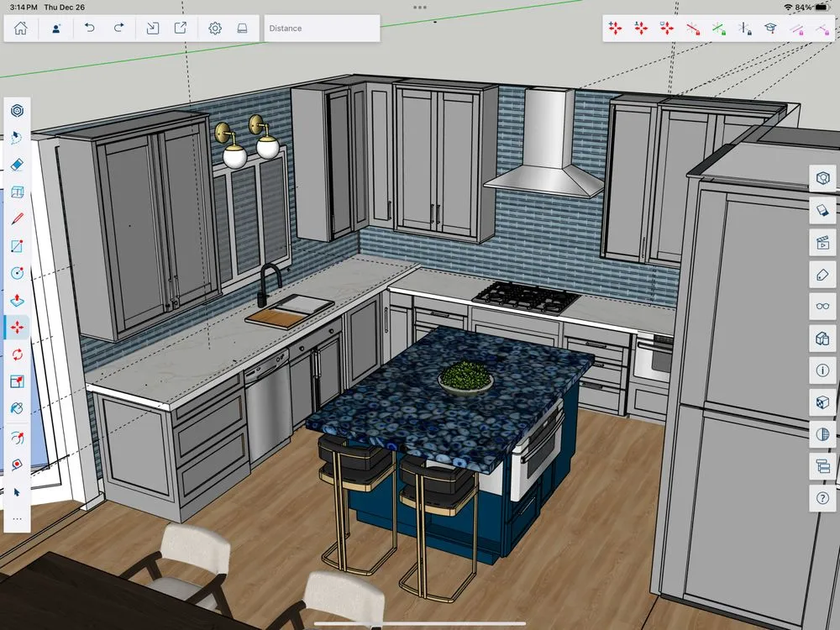
Task: Select the Circle drawing tool
Action: point(17,273)
